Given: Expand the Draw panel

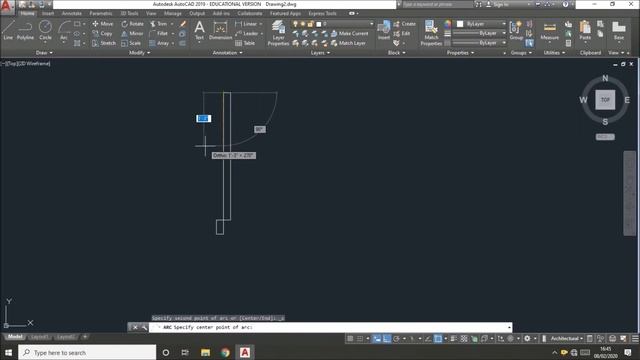Looking at the screenshot, I should (x=44, y=53).
